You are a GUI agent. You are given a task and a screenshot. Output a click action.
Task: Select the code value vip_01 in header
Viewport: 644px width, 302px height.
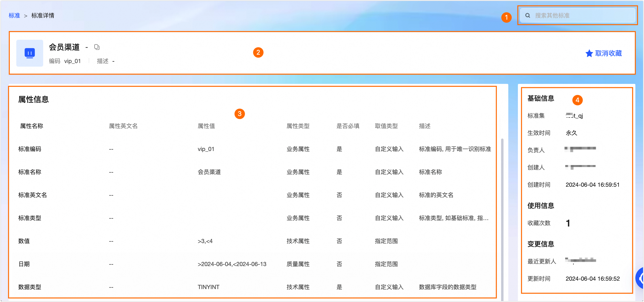[72, 61]
